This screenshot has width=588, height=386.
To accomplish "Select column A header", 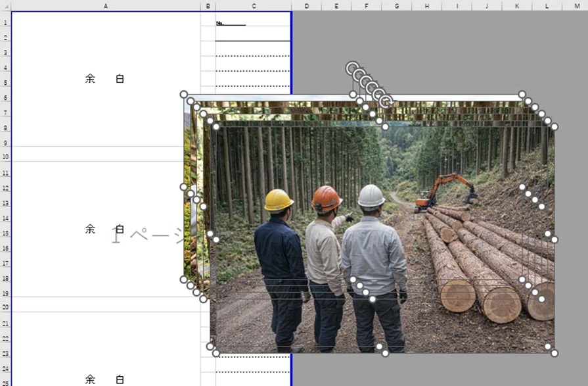I will click(106, 6).
